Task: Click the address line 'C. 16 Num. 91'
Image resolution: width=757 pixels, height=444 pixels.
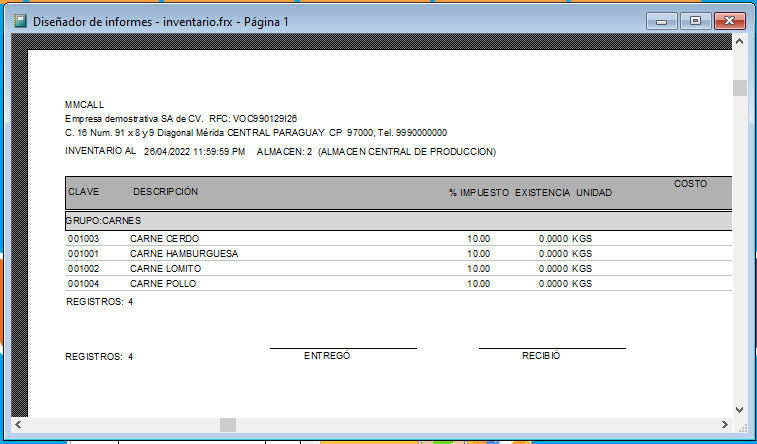Action: point(256,133)
